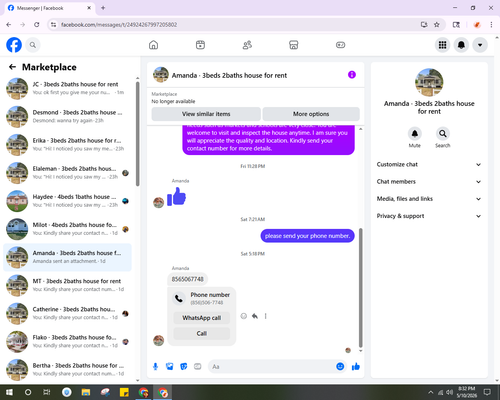Bookmark this page with the star icon
This screenshot has width=500, height=400.
pos(437,24)
